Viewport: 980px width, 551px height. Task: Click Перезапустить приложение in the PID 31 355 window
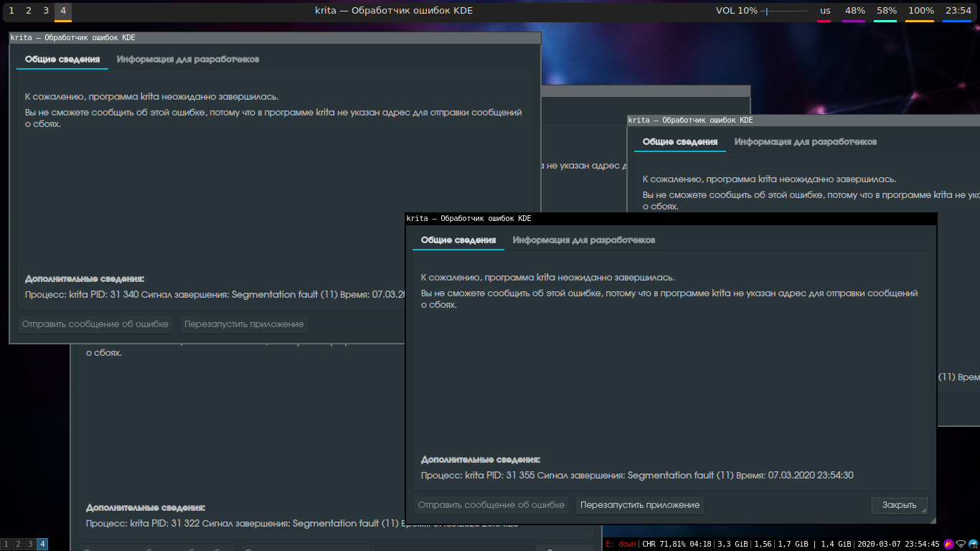pos(640,505)
